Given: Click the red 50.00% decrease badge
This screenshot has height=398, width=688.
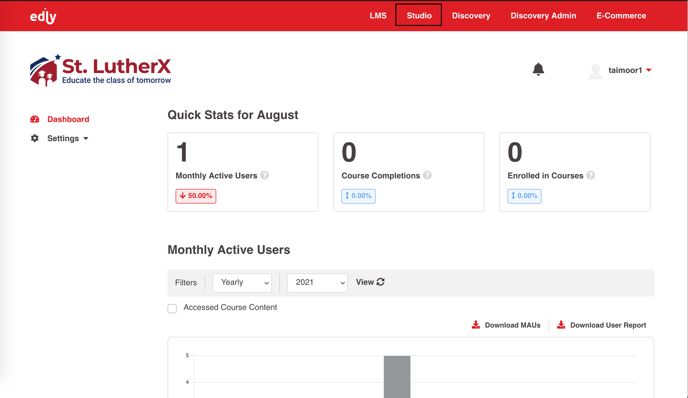Looking at the screenshot, I should tap(196, 196).
